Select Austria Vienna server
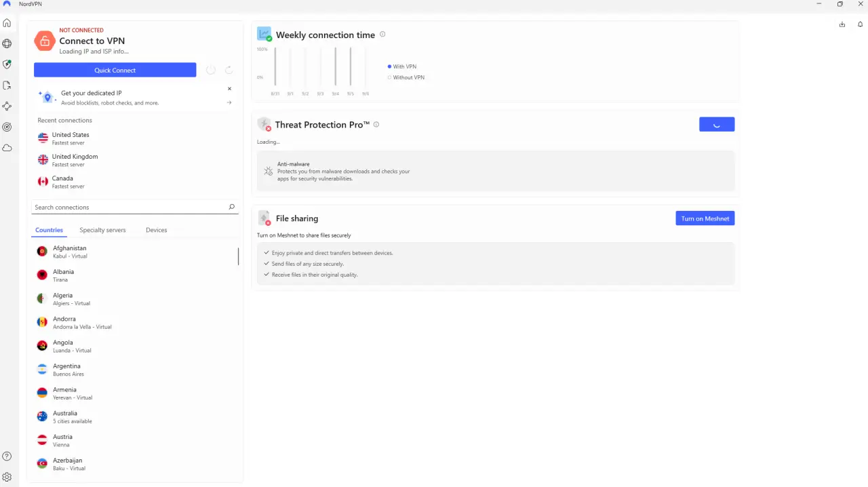Screen dimensions: 868x487 coord(136,441)
